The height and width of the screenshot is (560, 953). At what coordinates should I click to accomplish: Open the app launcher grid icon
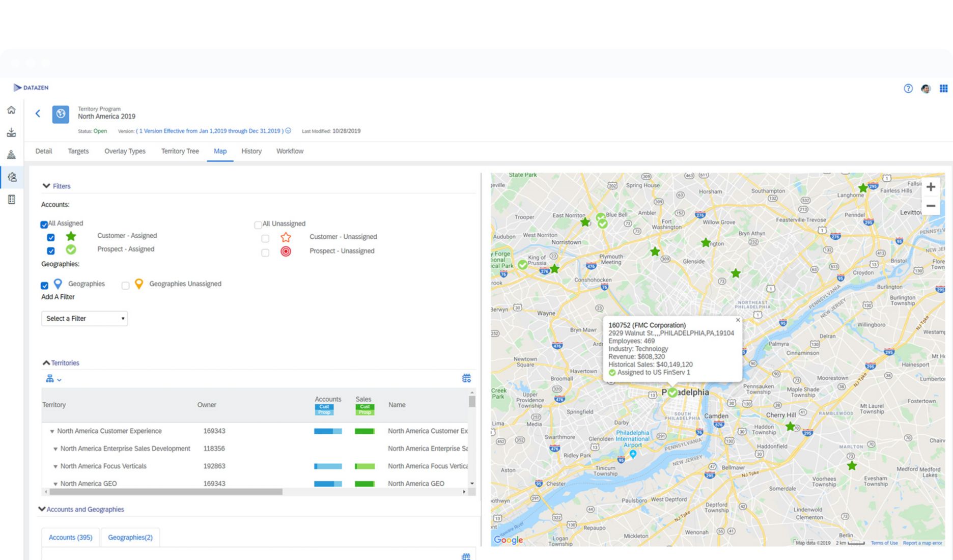click(943, 88)
